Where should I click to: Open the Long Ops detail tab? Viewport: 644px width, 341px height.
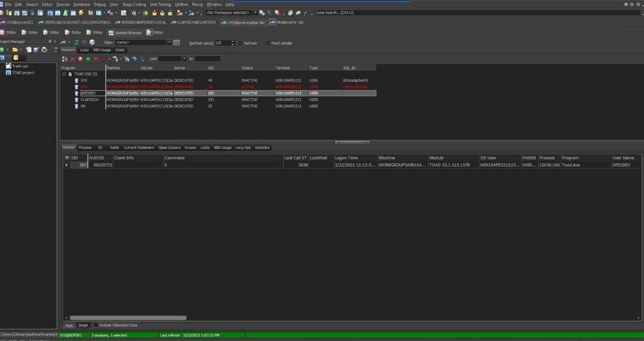click(243, 148)
